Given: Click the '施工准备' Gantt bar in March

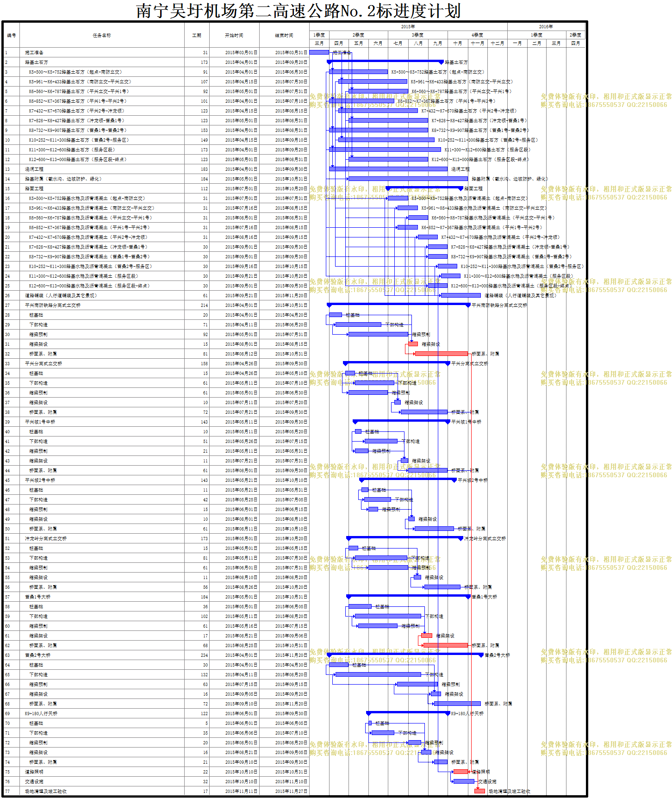Looking at the screenshot, I should click(319, 52).
